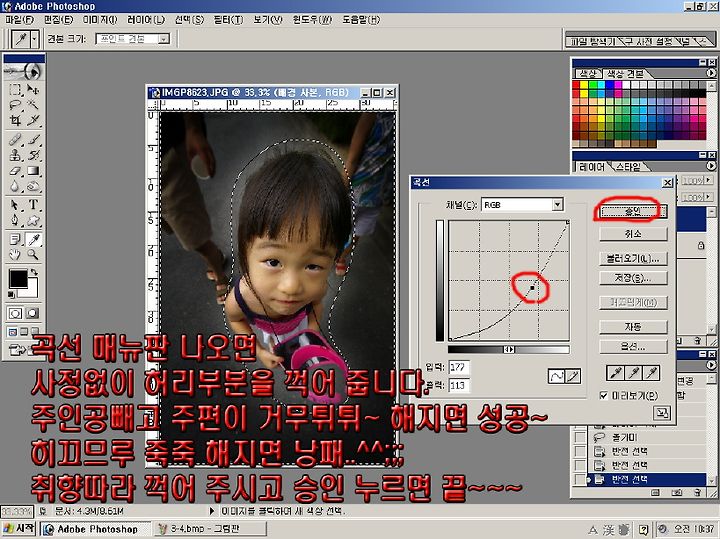Select the Custom Shape tool
The width and height of the screenshot is (720, 539).
(33, 221)
